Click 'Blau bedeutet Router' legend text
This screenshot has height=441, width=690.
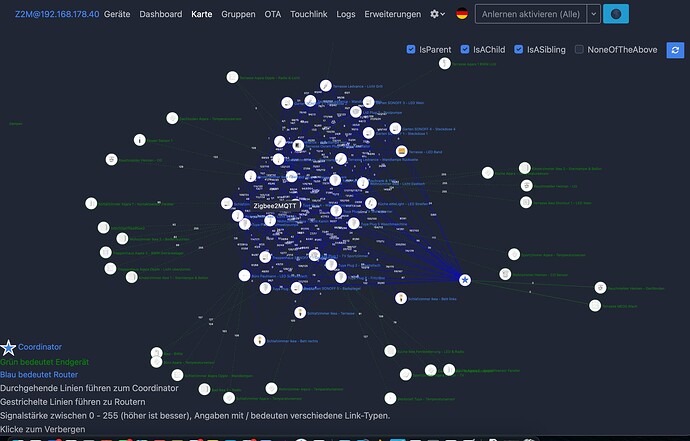click(x=39, y=375)
